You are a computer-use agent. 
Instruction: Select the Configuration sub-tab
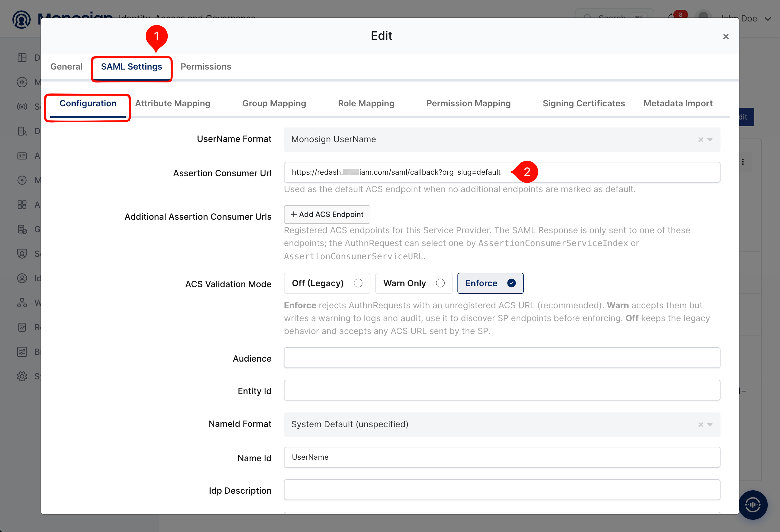click(x=88, y=103)
